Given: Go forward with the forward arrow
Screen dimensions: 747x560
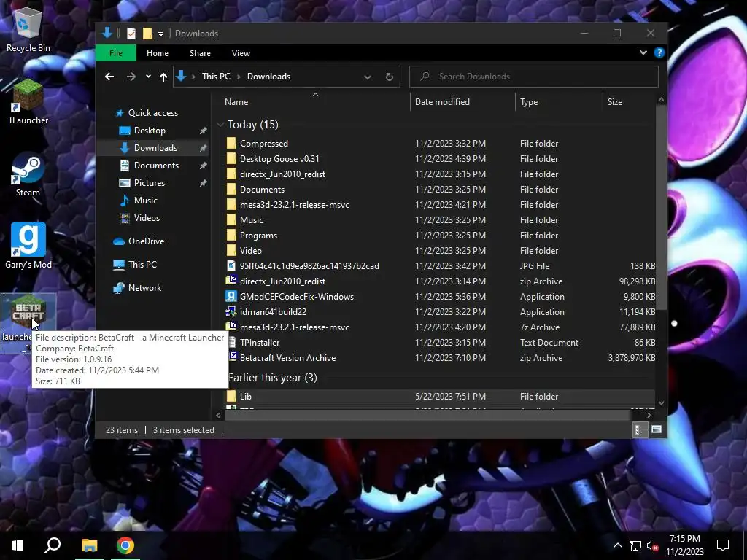Looking at the screenshot, I should (x=131, y=77).
